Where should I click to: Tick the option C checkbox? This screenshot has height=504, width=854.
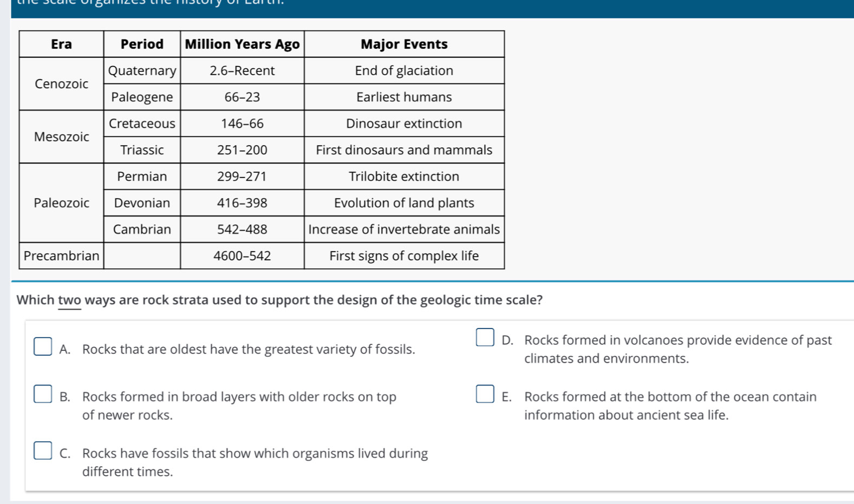(43, 450)
